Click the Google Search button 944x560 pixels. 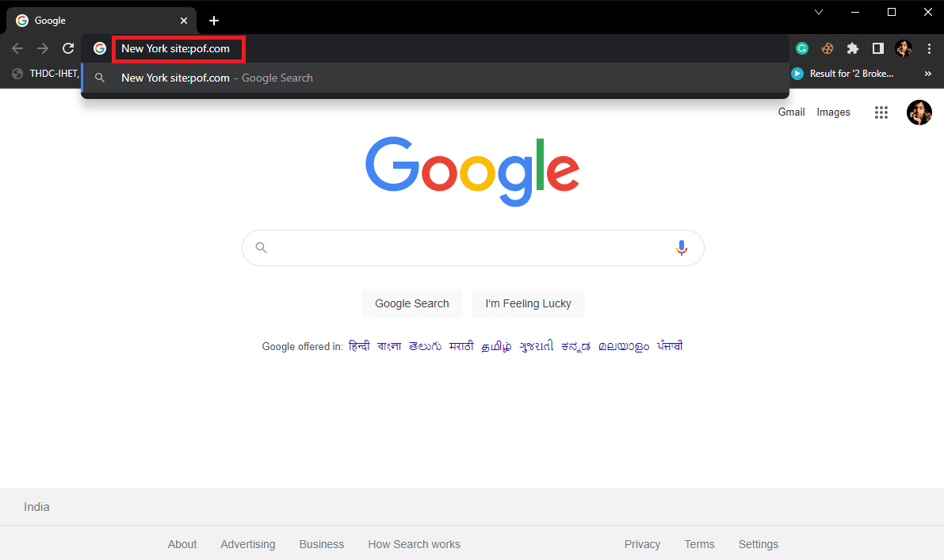pyautogui.click(x=412, y=303)
